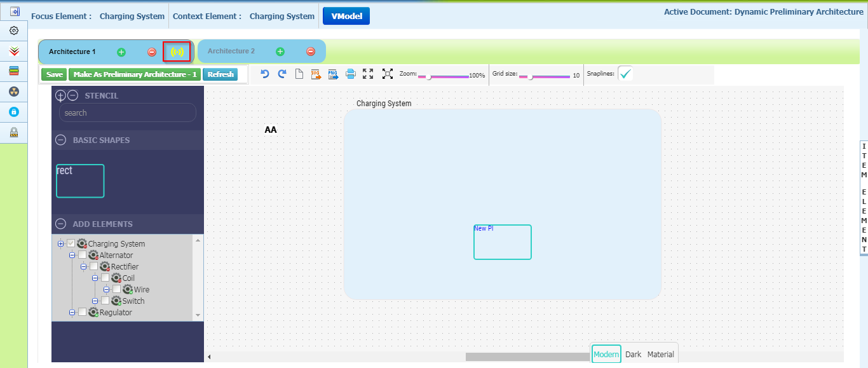
Task: Click the colored stacked layers sidebar icon
Action: click(x=14, y=71)
